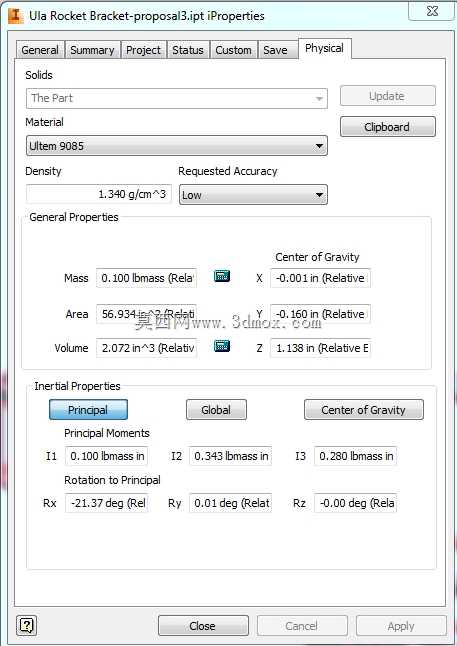Click the I1 principal moment field
Screen dimensions: 457x646
pyautogui.click(x=106, y=456)
